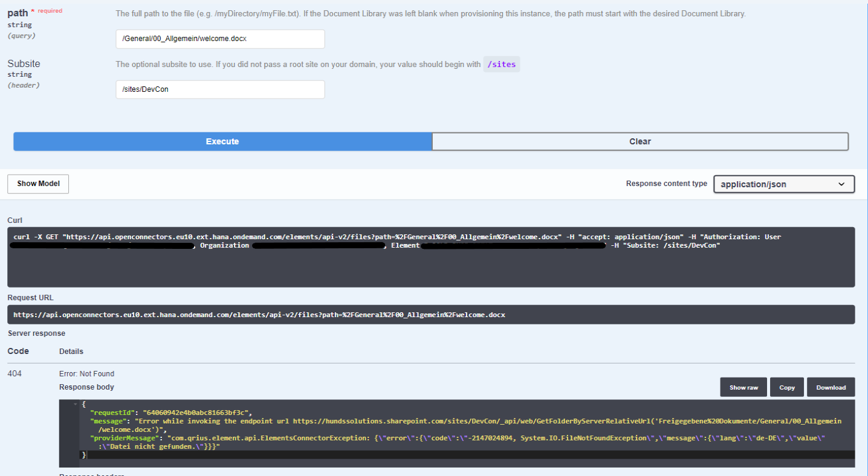
Task: Click the Server response heading
Action: pyautogui.click(x=36, y=333)
